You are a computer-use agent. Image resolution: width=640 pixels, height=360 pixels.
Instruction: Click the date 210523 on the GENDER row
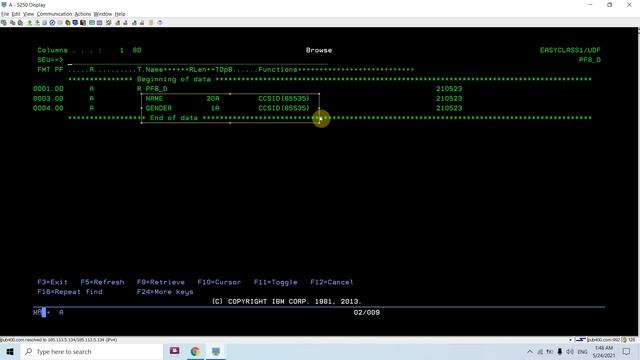click(x=449, y=108)
